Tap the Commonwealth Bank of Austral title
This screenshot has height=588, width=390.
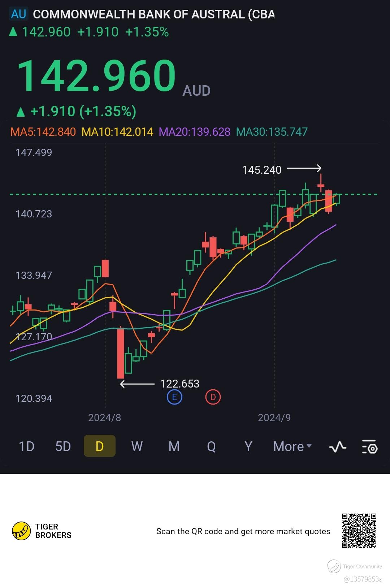click(x=154, y=14)
